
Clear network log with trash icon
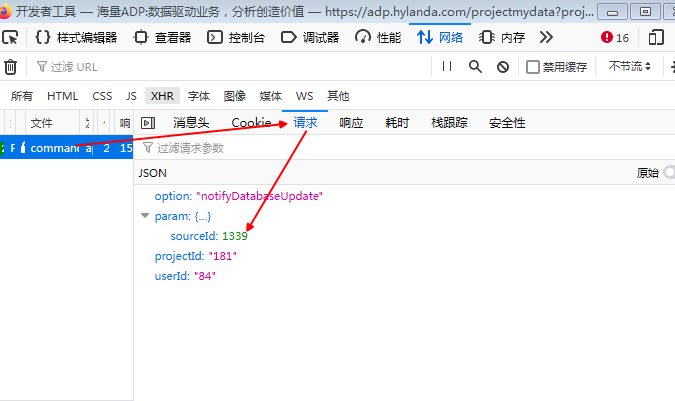10,67
